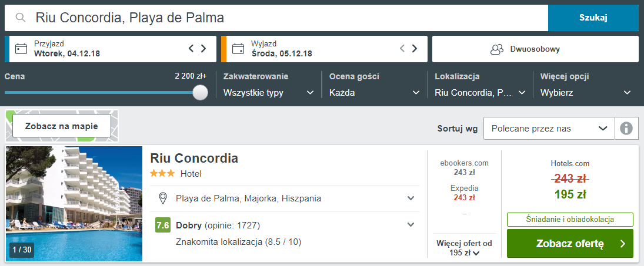644x266 pixels.
Task: Click the 7.6 rating score badge
Action: point(163,225)
